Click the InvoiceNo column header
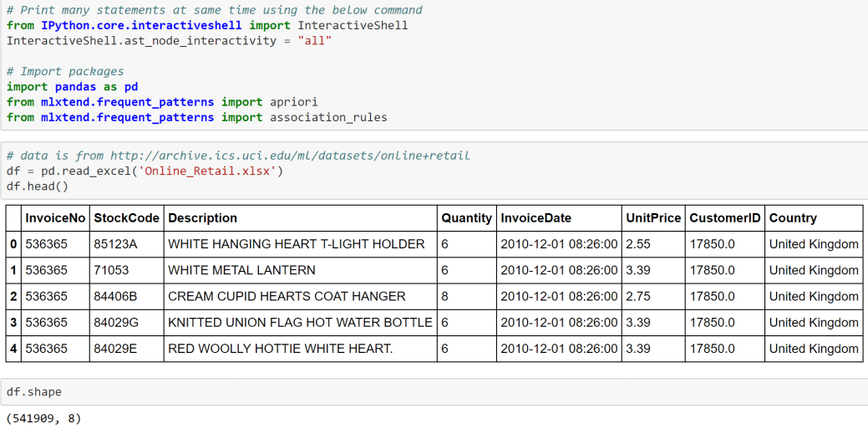This screenshot has width=868, height=439. (55, 218)
